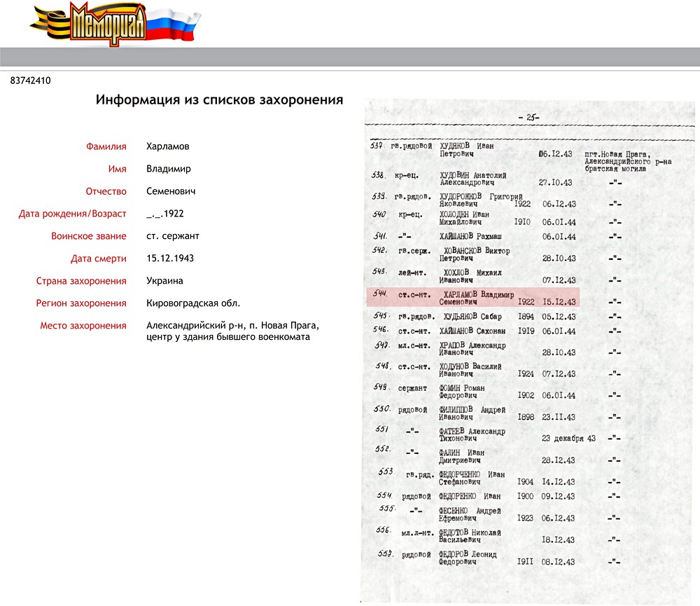Click scan entry ХУДОРОЖКОВ Григорий
This screenshot has width=700, height=606.
[x=481, y=200]
